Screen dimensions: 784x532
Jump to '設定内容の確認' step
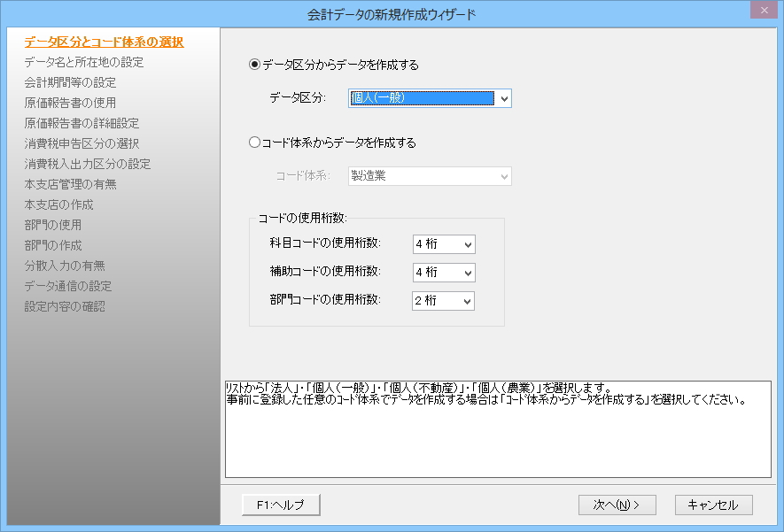click(65, 306)
